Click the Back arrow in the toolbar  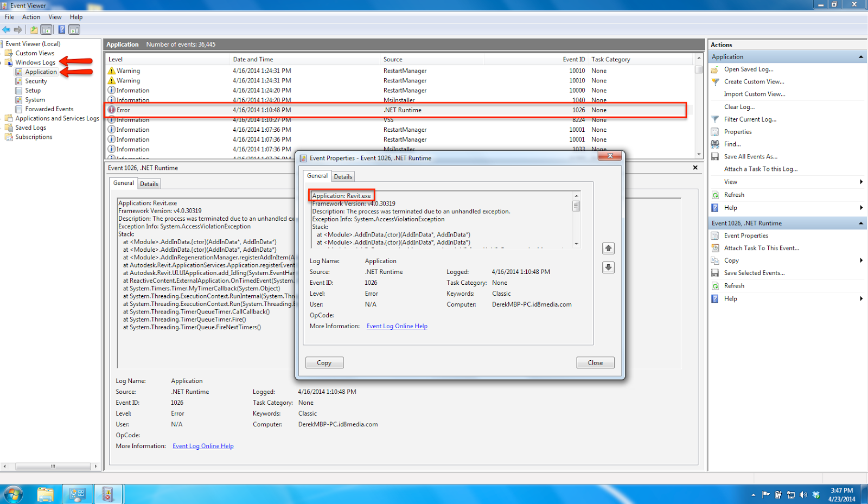7,29
